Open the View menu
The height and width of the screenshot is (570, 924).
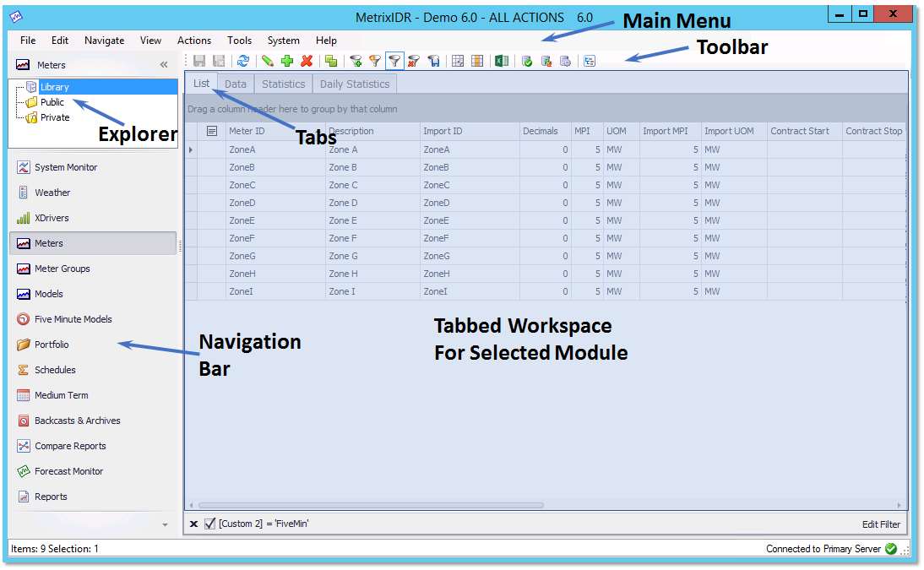(150, 41)
